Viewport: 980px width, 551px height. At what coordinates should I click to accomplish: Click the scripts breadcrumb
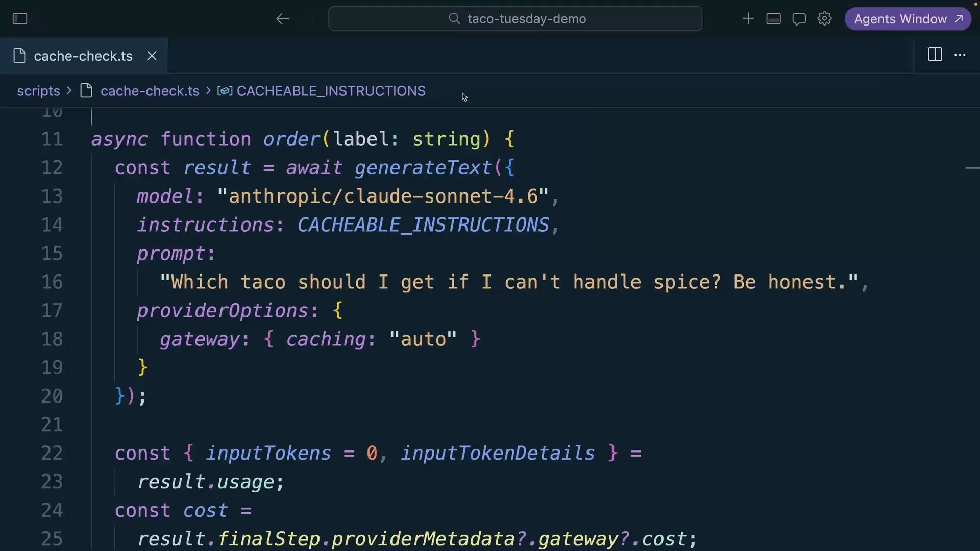(x=38, y=91)
